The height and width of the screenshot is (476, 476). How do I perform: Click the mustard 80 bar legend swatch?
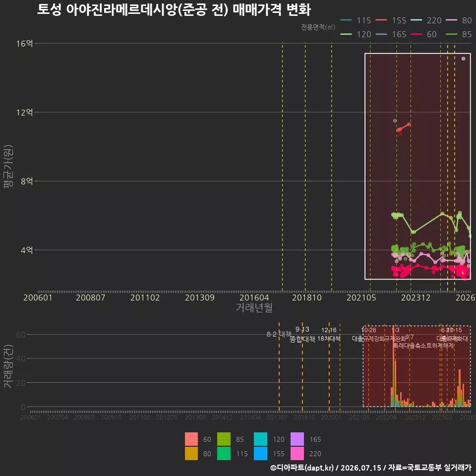click(191, 453)
